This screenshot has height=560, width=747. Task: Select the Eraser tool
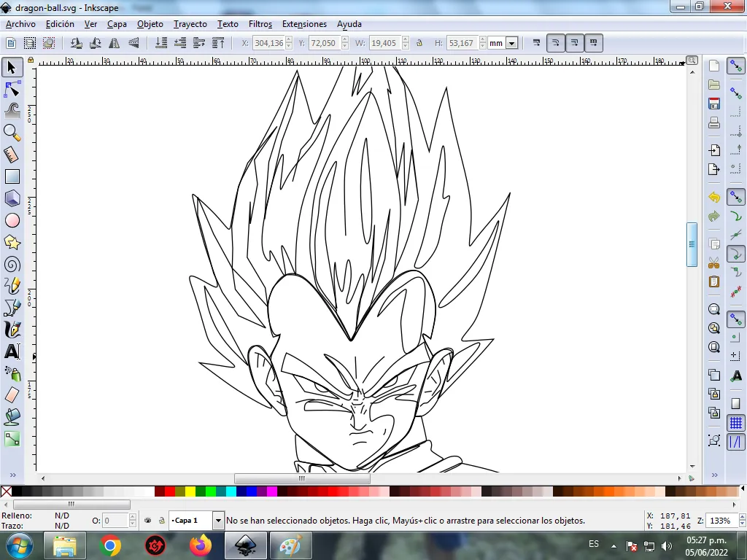click(12, 395)
